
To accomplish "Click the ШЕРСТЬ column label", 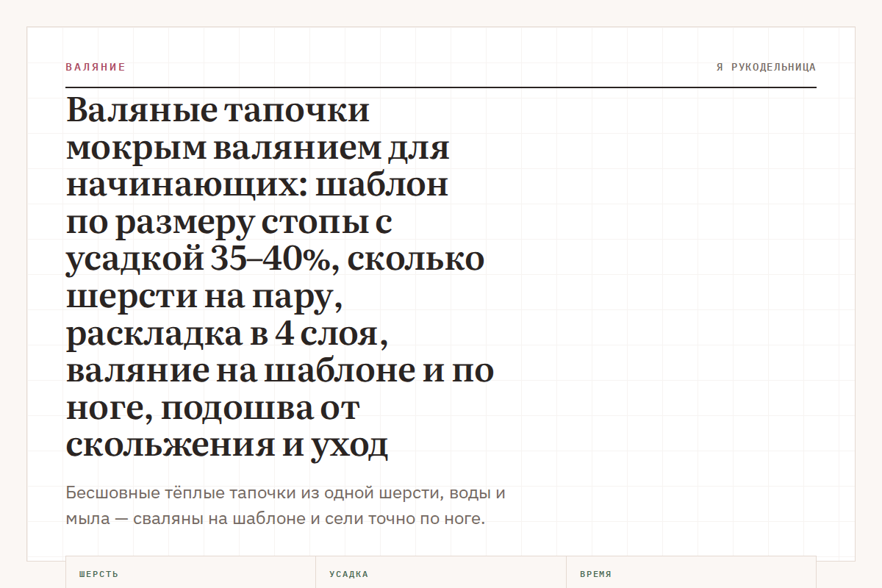I will point(98,575).
